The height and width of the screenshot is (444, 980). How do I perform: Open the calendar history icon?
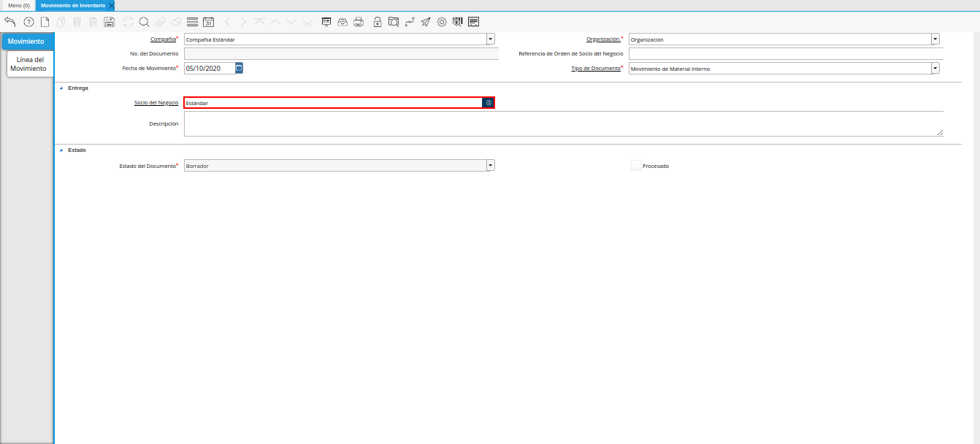(x=208, y=22)
